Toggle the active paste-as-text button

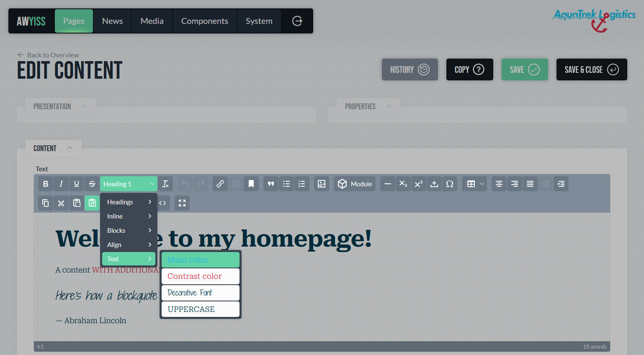[x=92, y=203]
